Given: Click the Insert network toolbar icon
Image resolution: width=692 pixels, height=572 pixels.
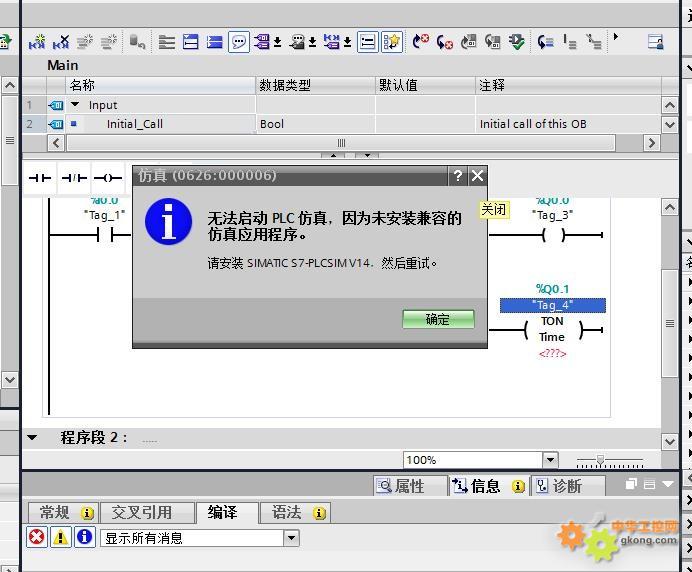Looking at the screenshot, I should coord(37,42).
